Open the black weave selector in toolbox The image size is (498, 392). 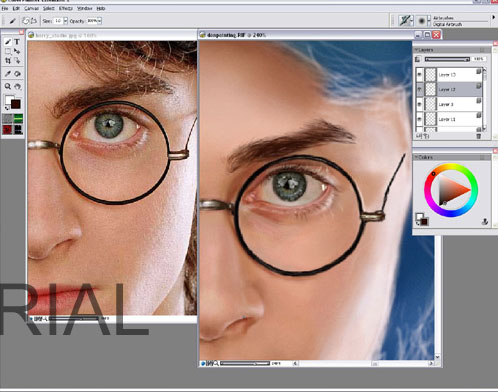click(x=18, y=129)
